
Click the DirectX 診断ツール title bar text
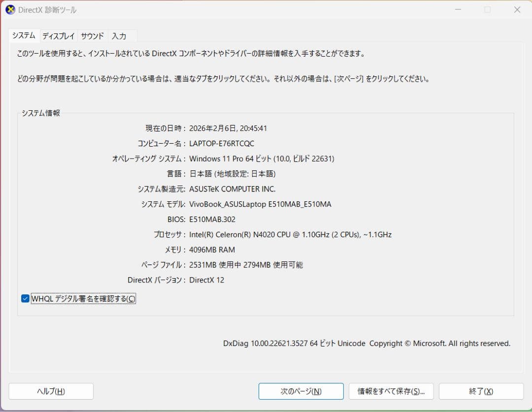(x=48, y=9)
